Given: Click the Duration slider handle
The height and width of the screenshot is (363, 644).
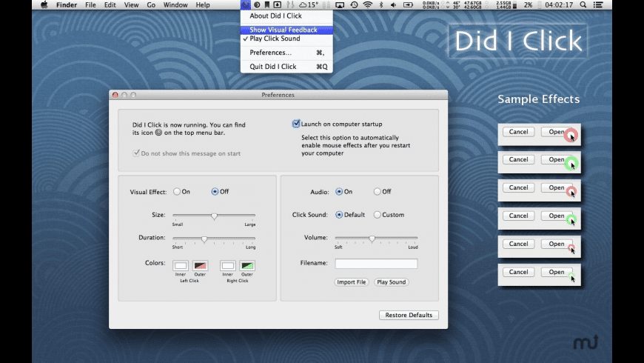Looking at the screenshot, I should coord(204,239).
